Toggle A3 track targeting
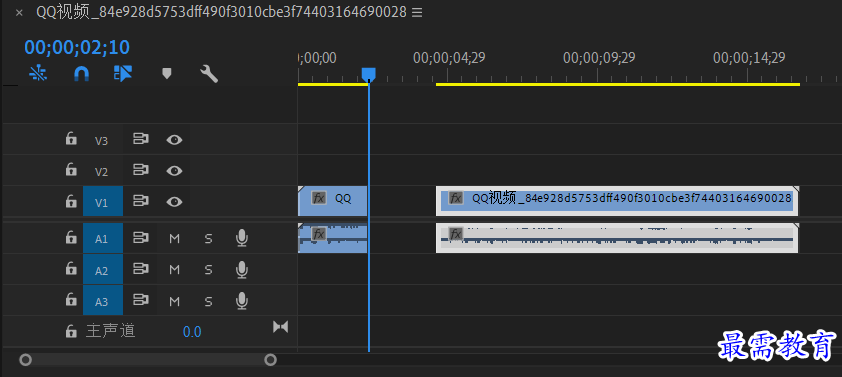Image resolution: width=842 pixels, height=377 pixels. 103,301
